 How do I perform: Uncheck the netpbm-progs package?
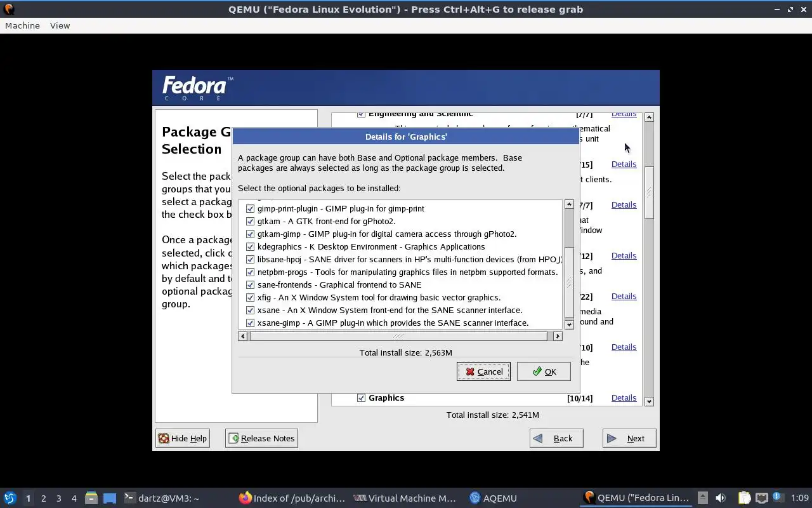pos(250,272)
